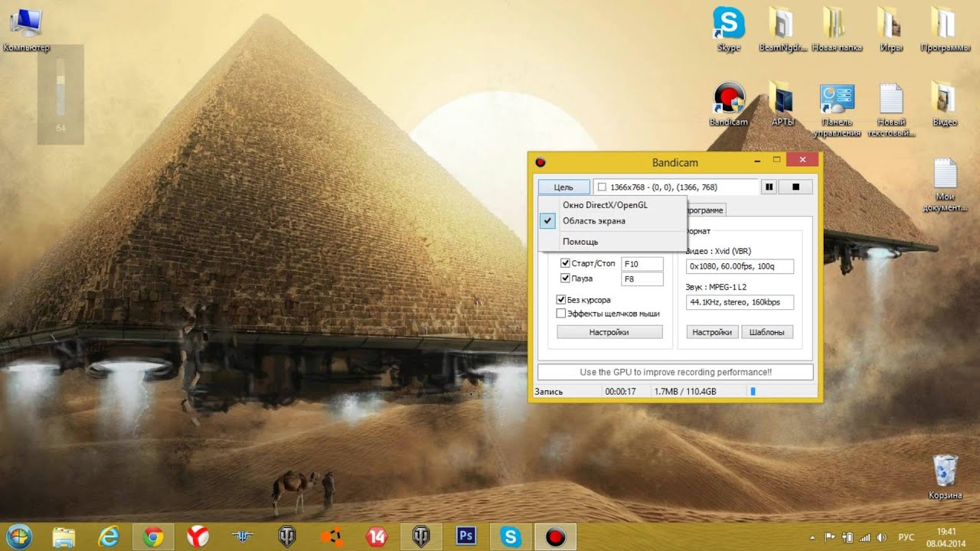The image size is (980, 551).
Task: Open the Action Center flag icon
Action: (x=830, y=537)
